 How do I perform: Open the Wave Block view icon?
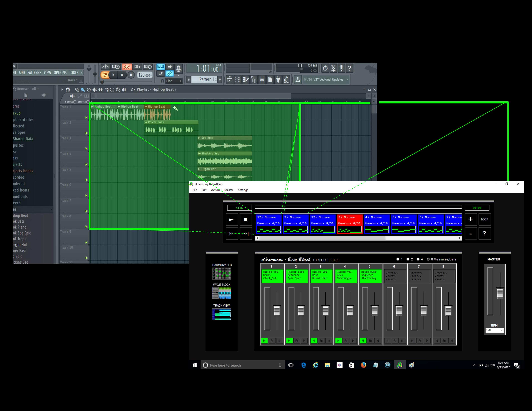click(x=221, y=293)
